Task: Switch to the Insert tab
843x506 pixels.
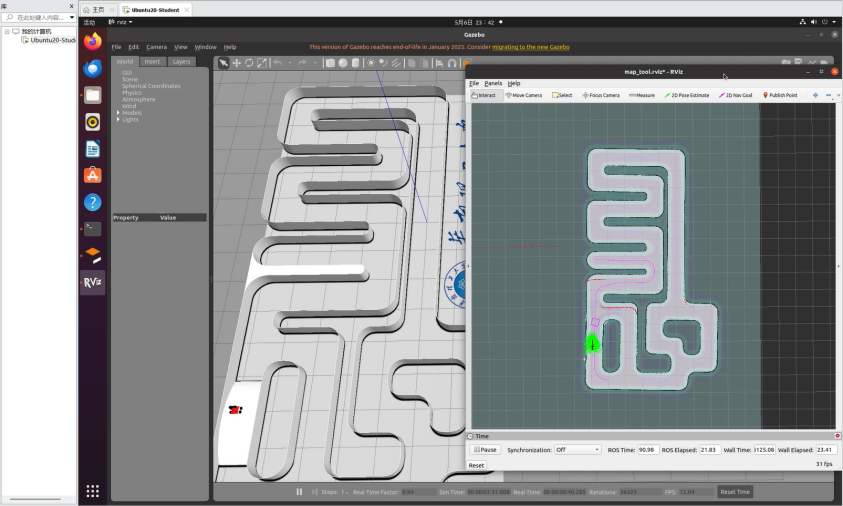Action: [x=152, y=61]
